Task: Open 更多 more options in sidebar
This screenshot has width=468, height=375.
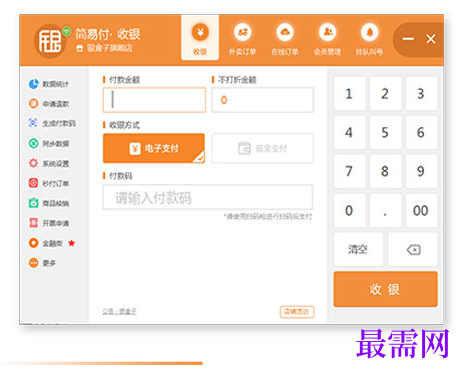Action: pos(42,263)
